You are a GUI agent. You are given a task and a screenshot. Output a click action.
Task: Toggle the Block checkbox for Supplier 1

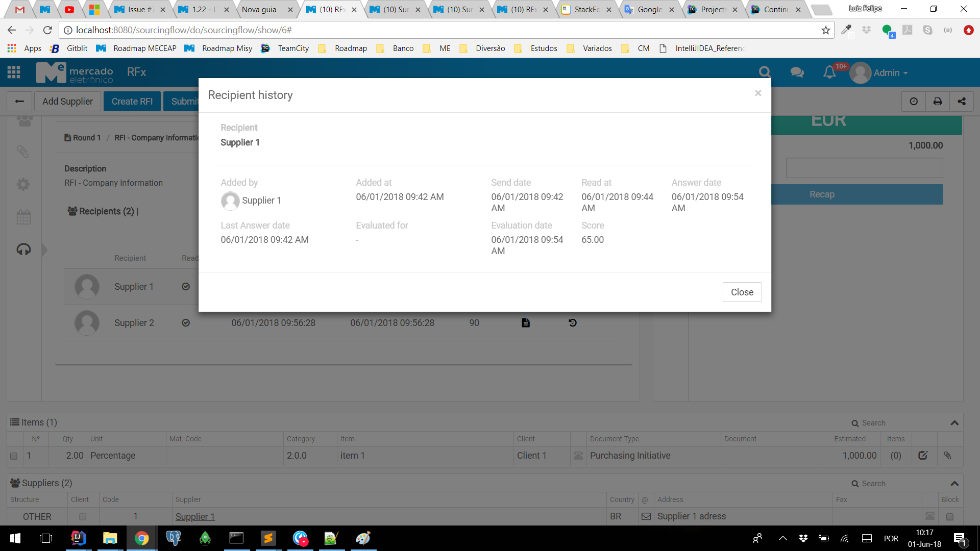click(949, 517)
